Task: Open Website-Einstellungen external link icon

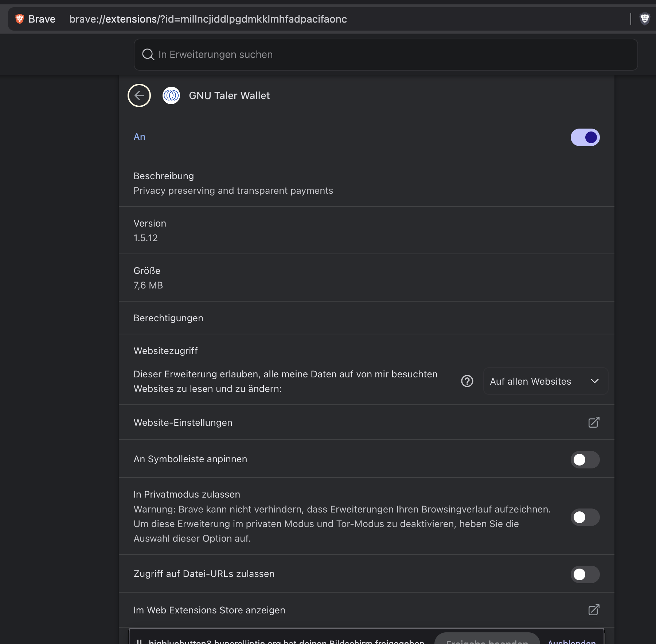Action: tap(594, 422)
